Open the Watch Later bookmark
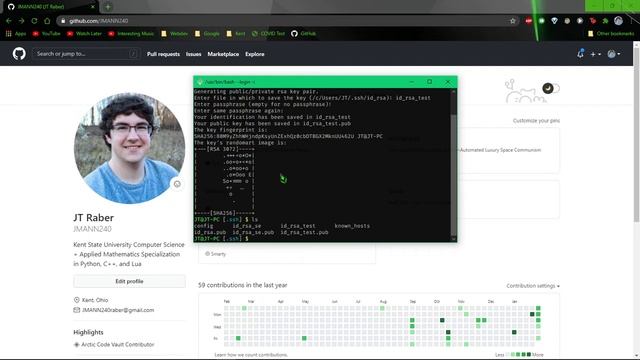The height and width of the screenshot is (360, 640). [84, 33]
